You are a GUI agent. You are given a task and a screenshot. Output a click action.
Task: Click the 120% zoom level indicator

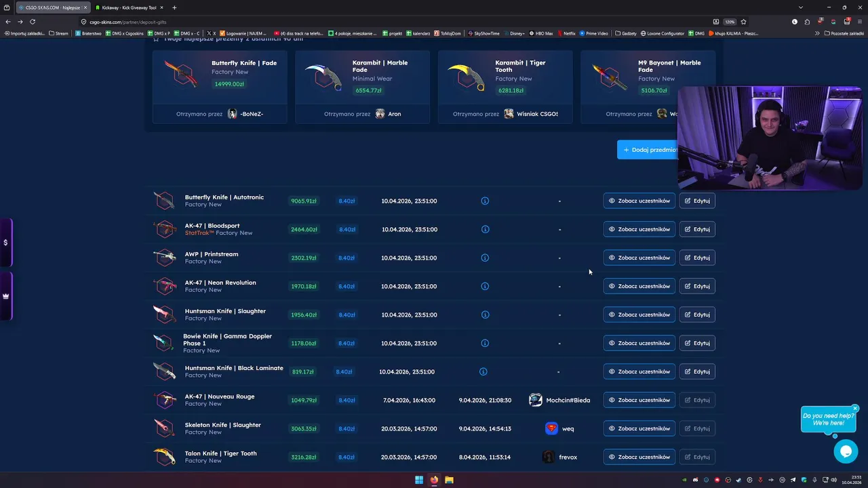(x=730, y=22)
